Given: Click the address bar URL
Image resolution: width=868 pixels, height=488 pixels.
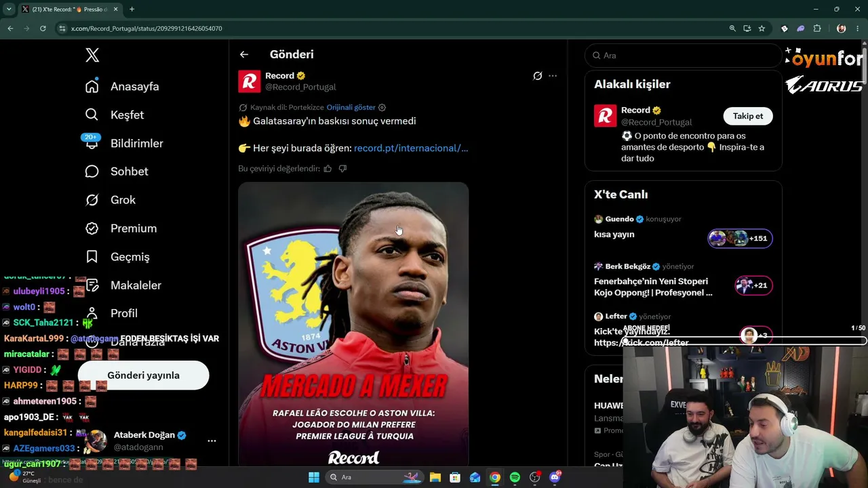Looking at the screenshot, I should coord(146,28).
